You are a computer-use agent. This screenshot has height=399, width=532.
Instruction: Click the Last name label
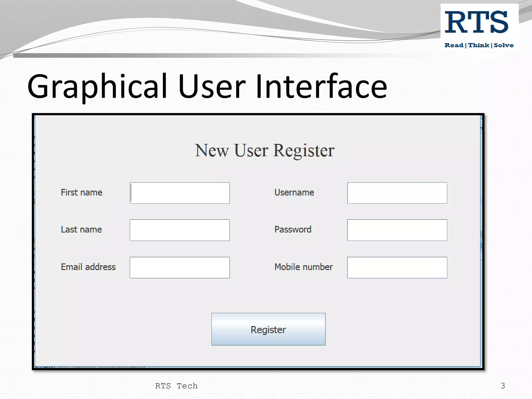click(x=81, y=230)
